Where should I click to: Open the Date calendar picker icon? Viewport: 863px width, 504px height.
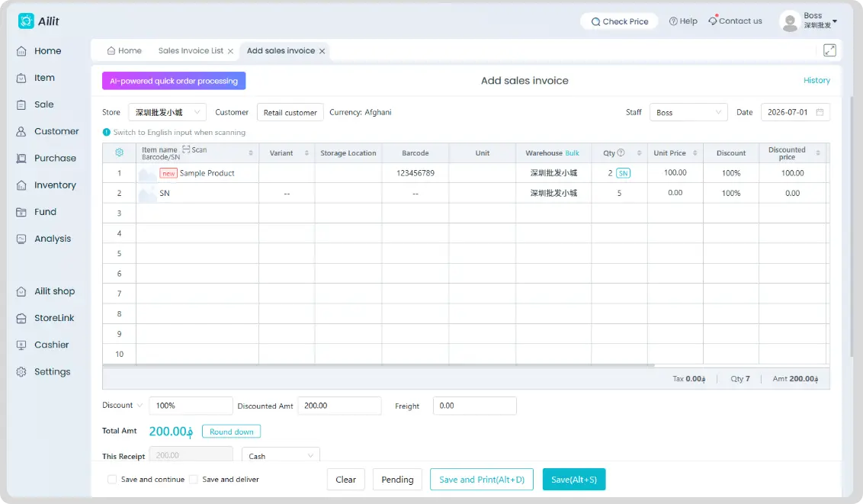(820, 112)
